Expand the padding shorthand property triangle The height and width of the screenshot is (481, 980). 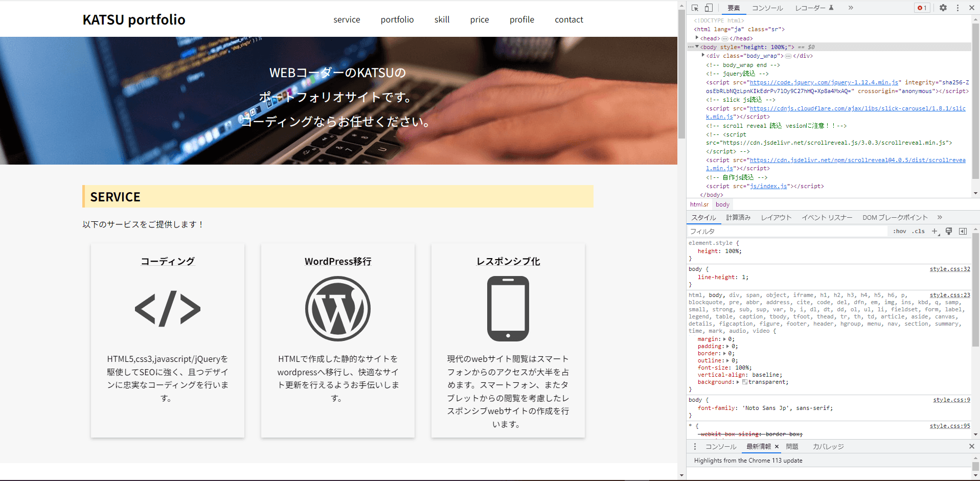727,346
